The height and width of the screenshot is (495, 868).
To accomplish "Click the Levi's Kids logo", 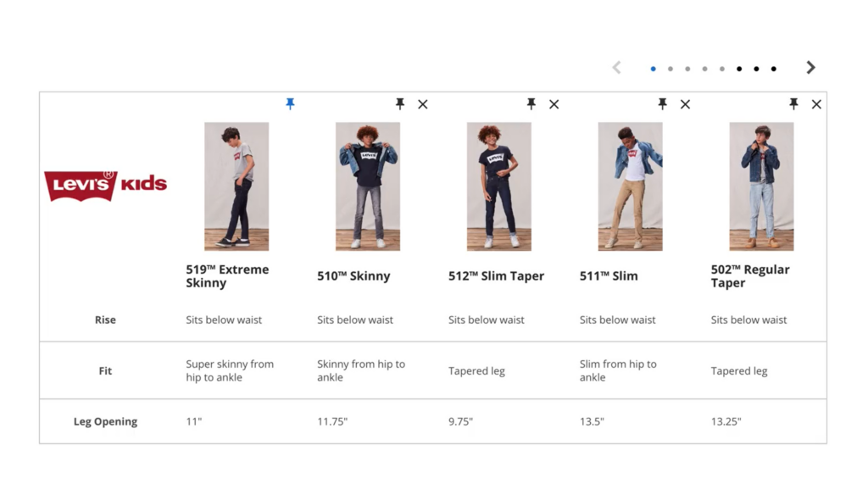I will tap(105, 185).
